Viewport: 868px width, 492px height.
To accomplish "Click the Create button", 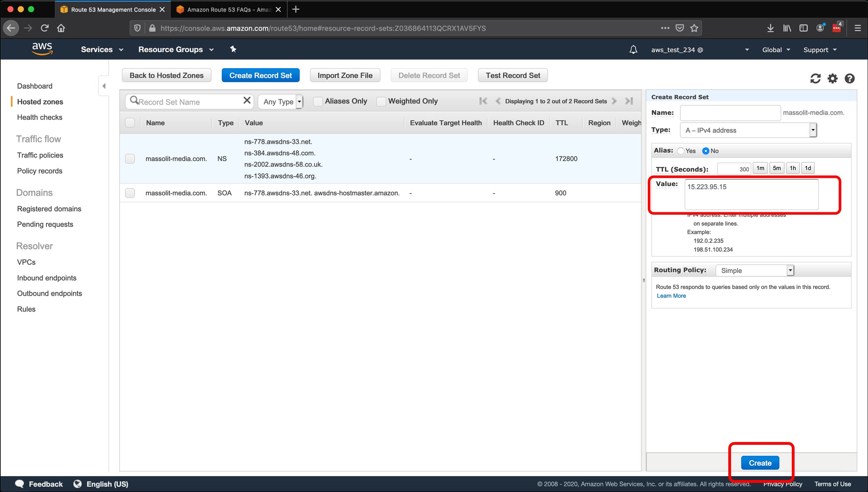I will click(760, 463).
